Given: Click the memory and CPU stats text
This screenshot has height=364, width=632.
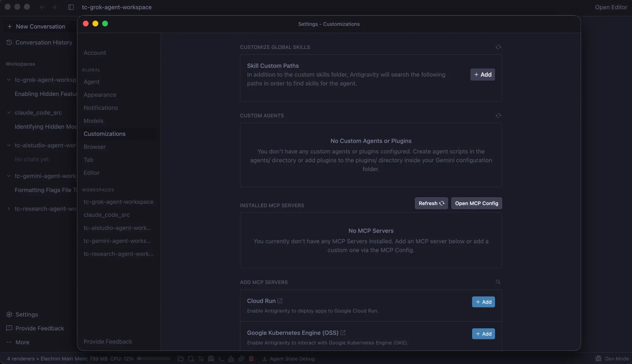Looking at the screenshot, I should pos(70,359).
